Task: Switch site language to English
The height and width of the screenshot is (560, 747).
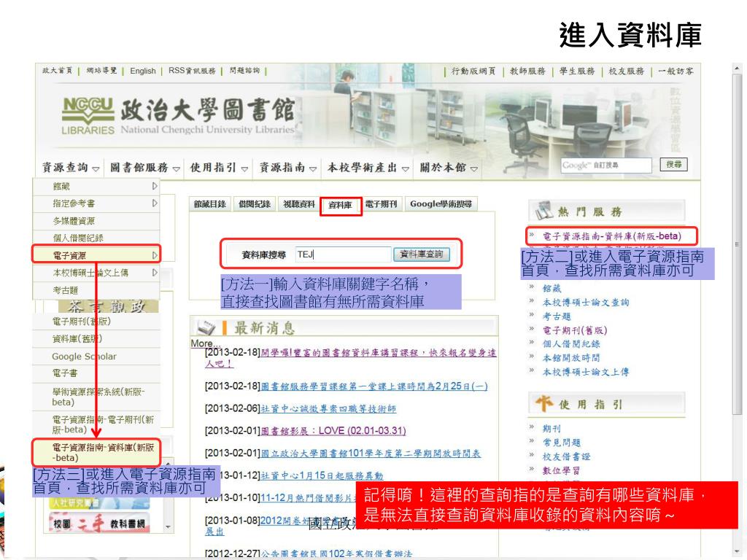Action: [x=143, y=71]
